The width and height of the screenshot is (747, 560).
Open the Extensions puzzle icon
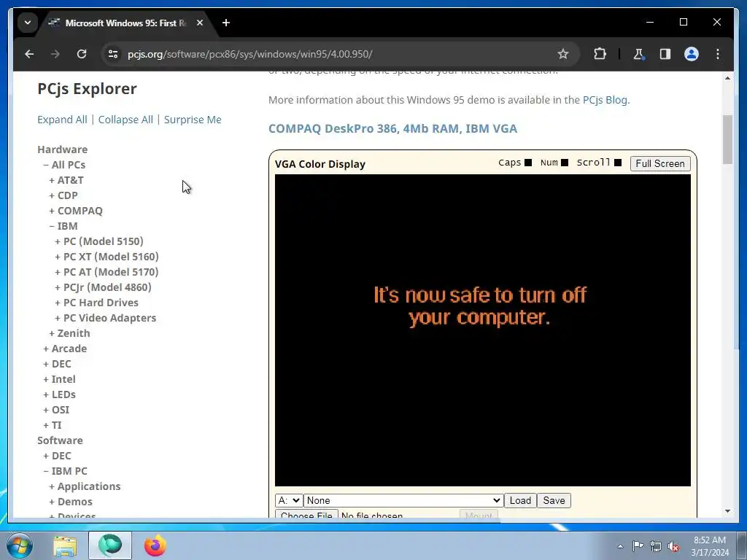(600, 54)
